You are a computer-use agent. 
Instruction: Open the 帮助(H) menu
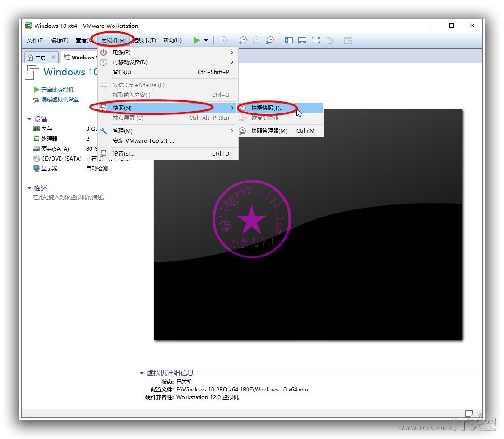point(172,40)
